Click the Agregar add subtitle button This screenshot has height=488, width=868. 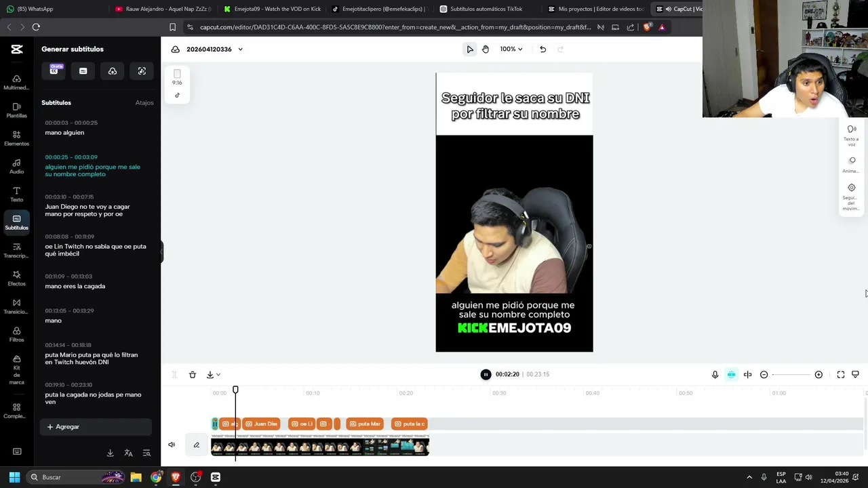[x=96, y=426]
